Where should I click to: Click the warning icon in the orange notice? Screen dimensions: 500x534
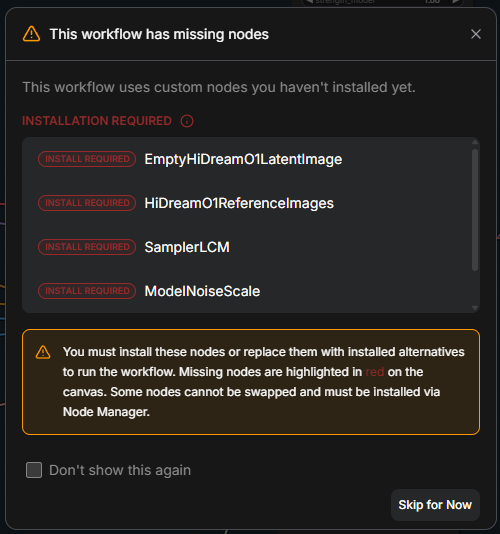(43, 352)
